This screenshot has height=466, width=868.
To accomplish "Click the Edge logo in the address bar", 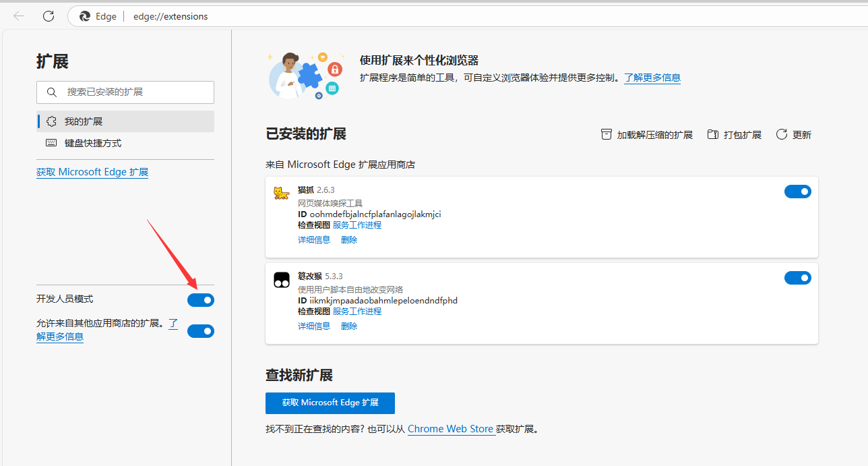I will [x=85, y=16].
